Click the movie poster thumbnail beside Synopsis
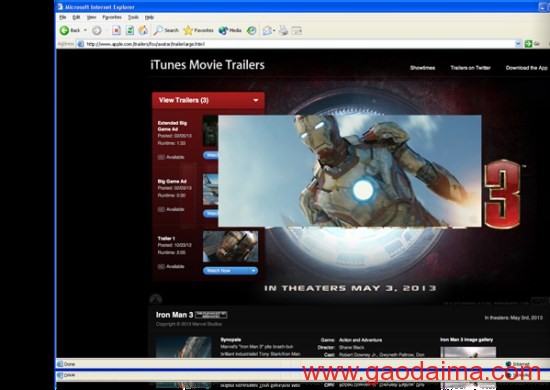 [x=183, y=347]
